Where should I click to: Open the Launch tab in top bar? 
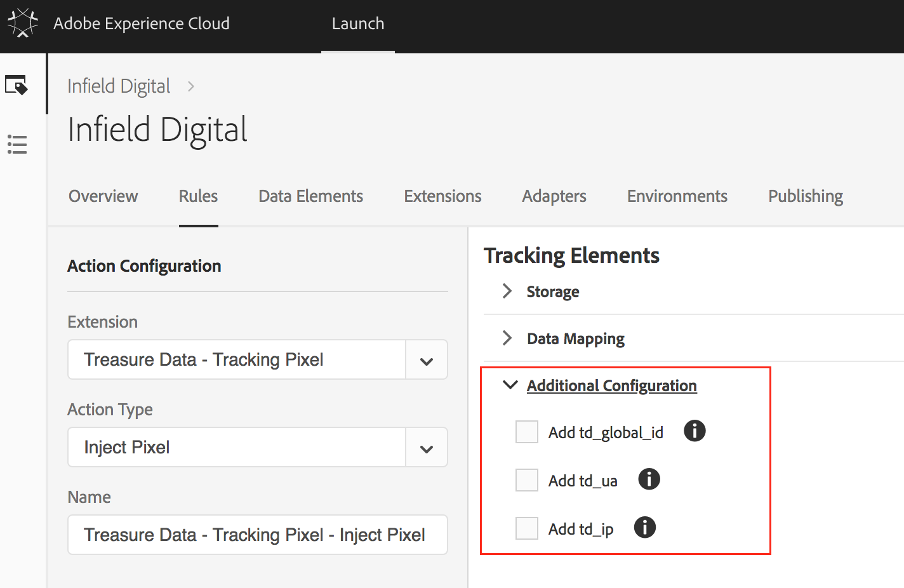pyautogui.click(x=358, y=24)
